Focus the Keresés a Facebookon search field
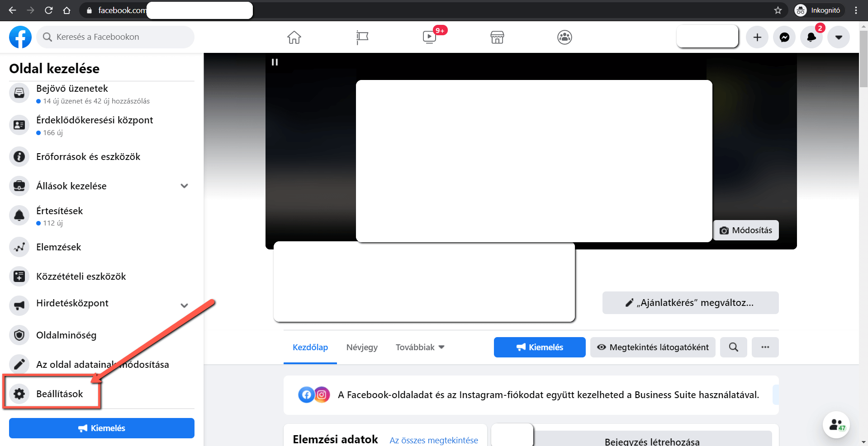868x446 pixels. (x=115, y=37)
